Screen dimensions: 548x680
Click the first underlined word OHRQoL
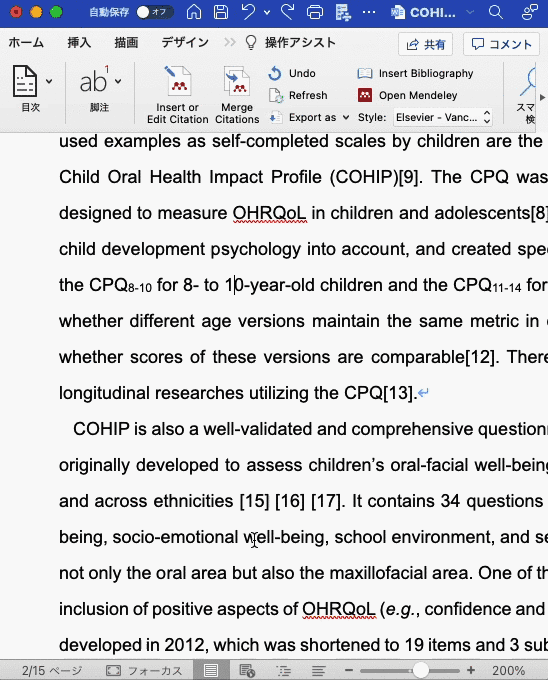click(270, 213)
